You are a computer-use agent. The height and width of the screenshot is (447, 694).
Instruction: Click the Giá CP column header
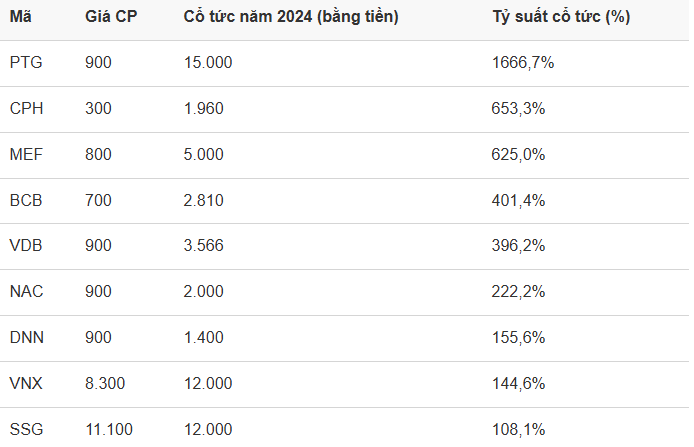(x=111, y=17)
